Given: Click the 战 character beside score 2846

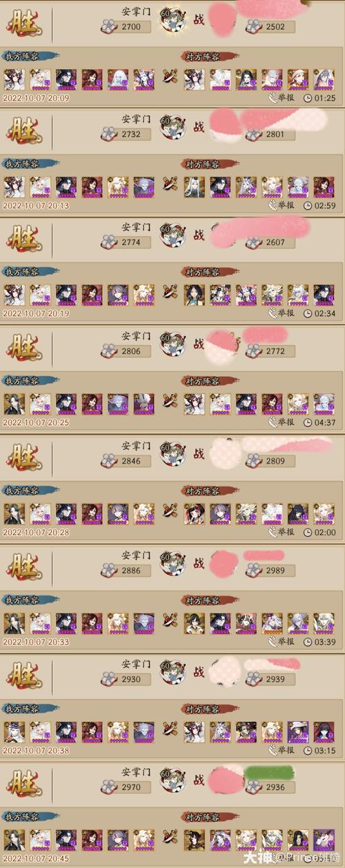Looking at the screenshot, I should pos(199,453).
